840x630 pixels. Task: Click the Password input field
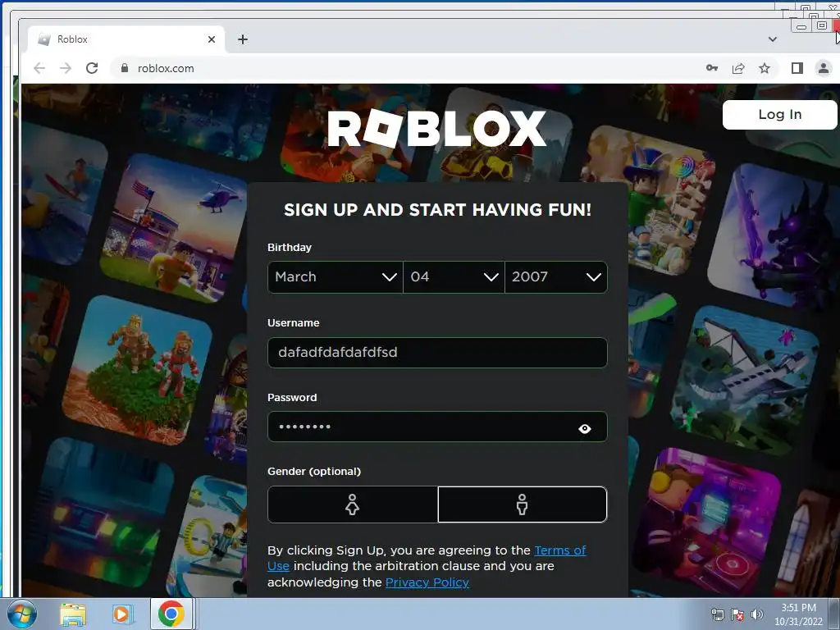click(437, 427)
